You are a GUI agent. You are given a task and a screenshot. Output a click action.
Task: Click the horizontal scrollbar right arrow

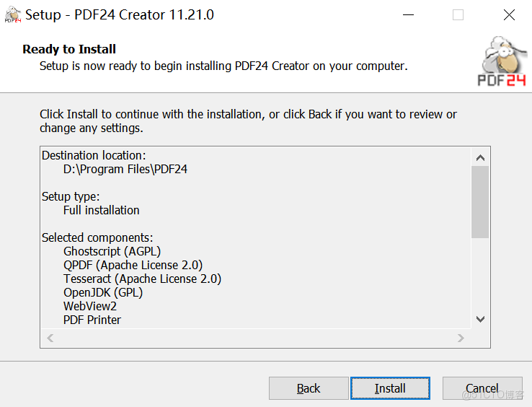tap(461, 338)
